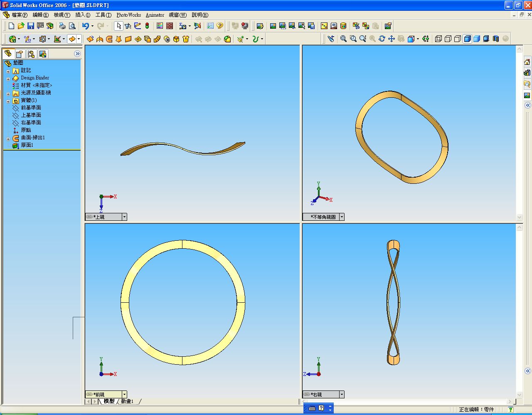Screen dimensions: 532x415
Task: Click 正在編輯：零件 in the status bar
Action: pyautogui.click(x=476, y=410)
